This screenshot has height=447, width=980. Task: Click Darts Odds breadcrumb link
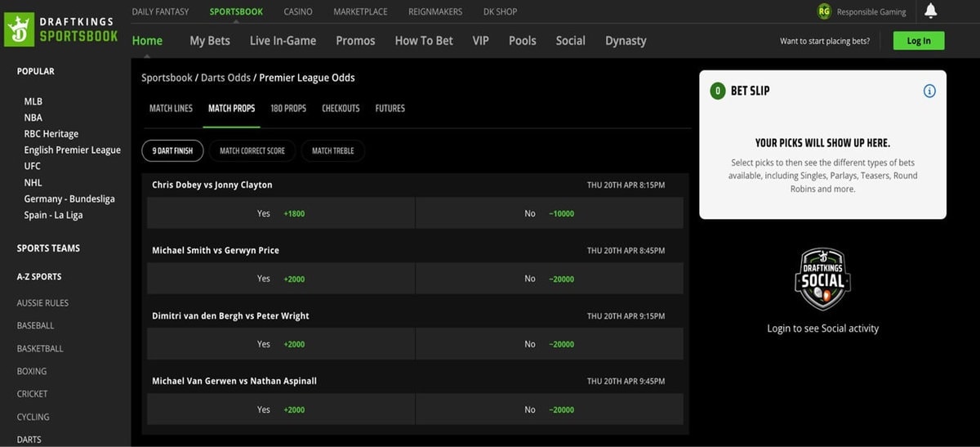pyautogui.click(x=225, y=78)
